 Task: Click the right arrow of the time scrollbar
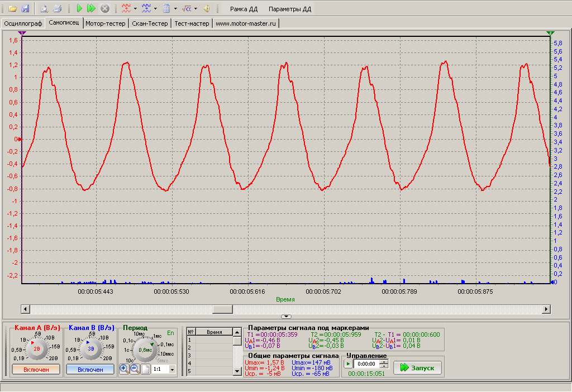pyautogui.click(x=546, y=309)
